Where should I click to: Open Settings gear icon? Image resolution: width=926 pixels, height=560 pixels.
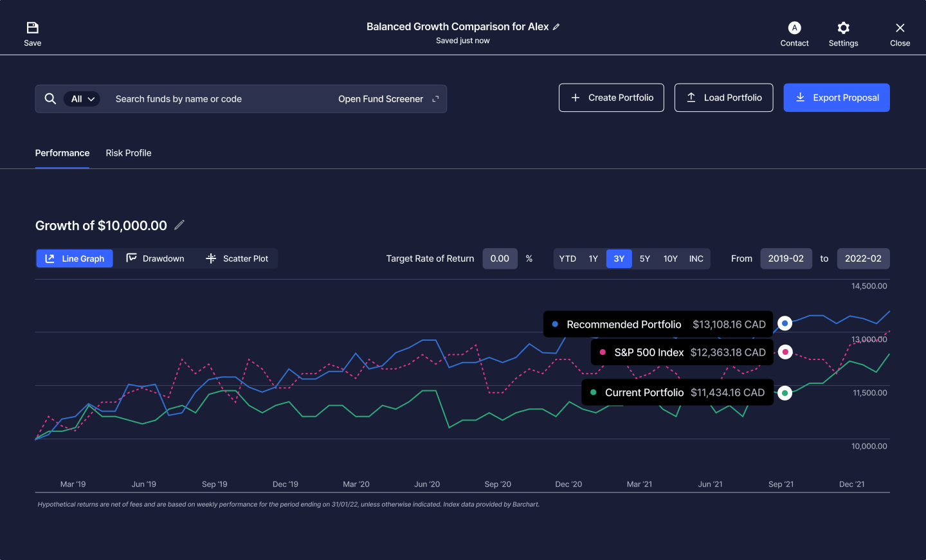tap(843, 28)
